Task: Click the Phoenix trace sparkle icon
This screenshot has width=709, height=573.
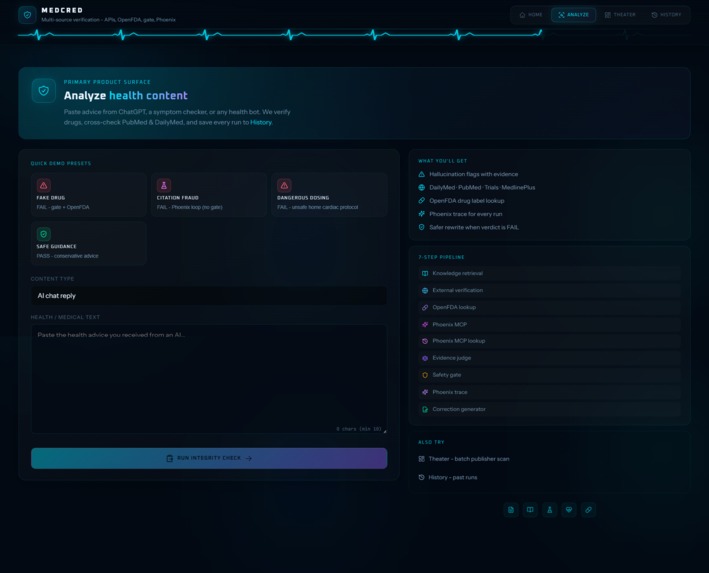Action: pyautogui.click(x=421, y=214)
